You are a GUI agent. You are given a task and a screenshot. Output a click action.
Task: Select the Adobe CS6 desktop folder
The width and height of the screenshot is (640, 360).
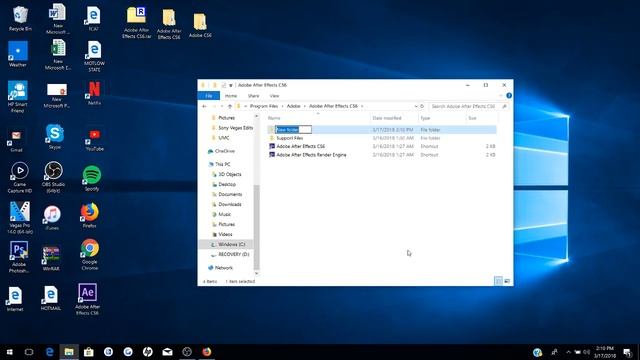pos(200,25)
